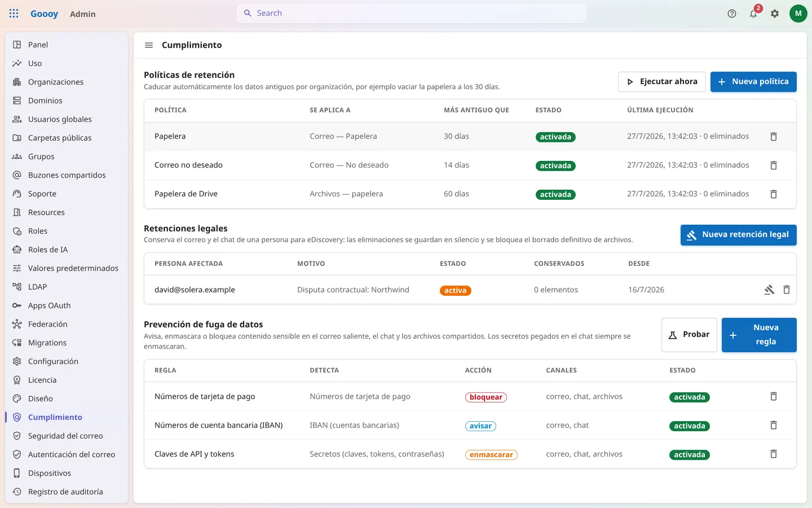Delete the IBAN bank account rule
This screenshot has width=812, height=508.
(774, 426)
